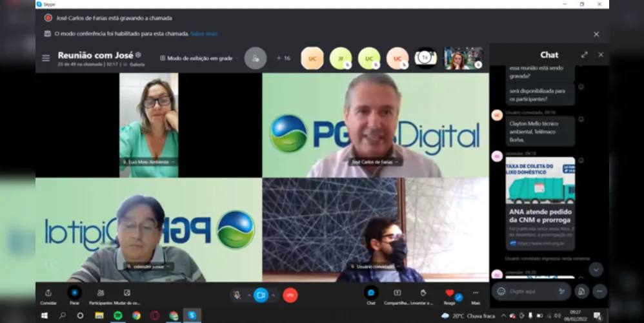The image size is (644, 323).
Task: Select the Clayton Mello técnico ambiental message
Action: [540, 132]
